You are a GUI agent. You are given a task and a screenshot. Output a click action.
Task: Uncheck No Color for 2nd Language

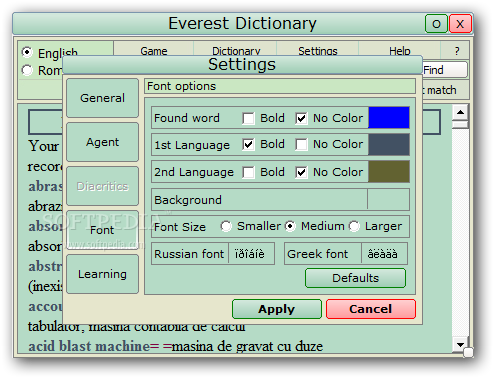point(301,172)
